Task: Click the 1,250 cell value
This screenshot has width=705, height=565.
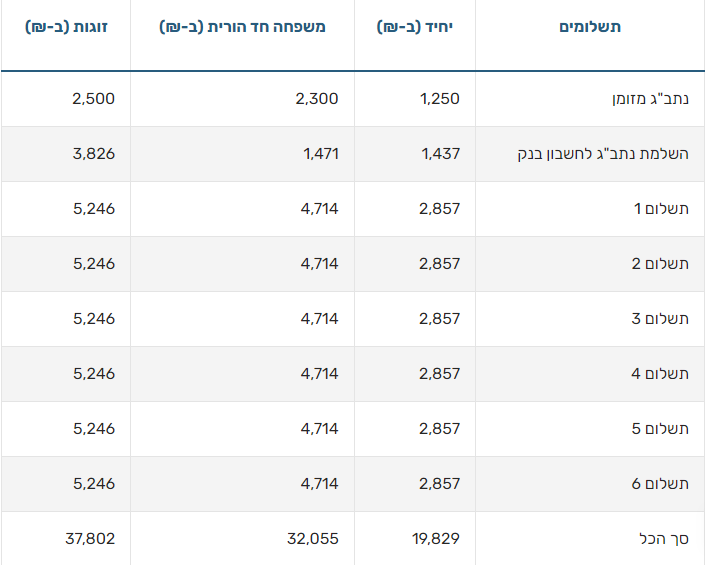Action: click(441, 99)
